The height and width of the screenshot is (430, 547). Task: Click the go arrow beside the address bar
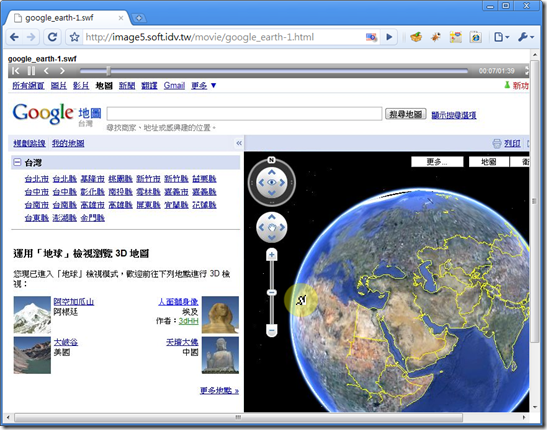389,37
